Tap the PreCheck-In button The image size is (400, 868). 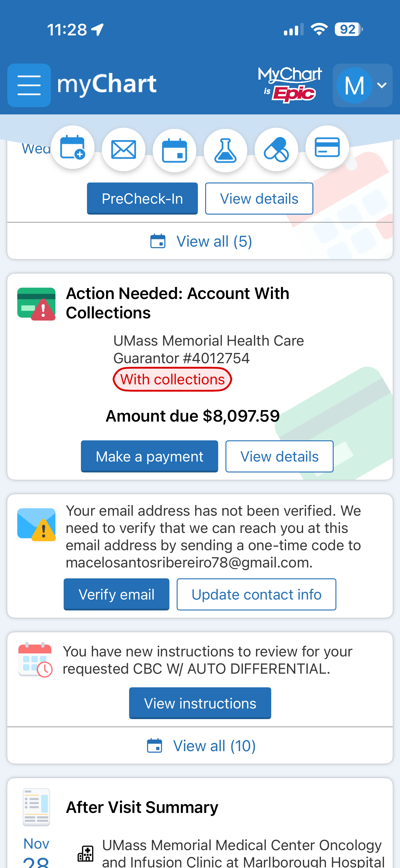click(142, 199)
